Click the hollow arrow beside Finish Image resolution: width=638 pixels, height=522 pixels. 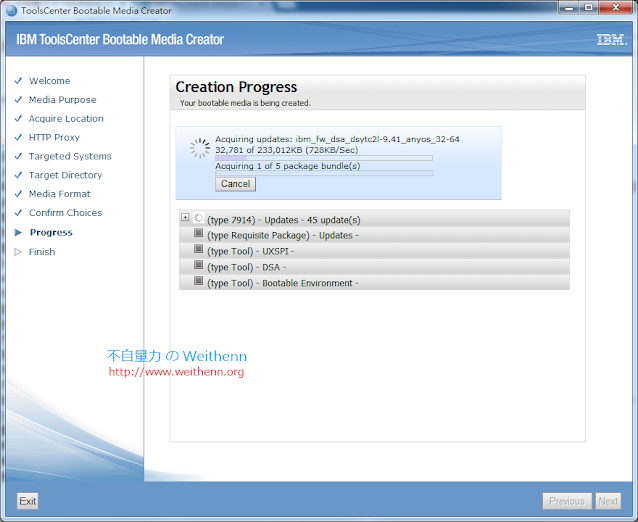coord(18,252)
